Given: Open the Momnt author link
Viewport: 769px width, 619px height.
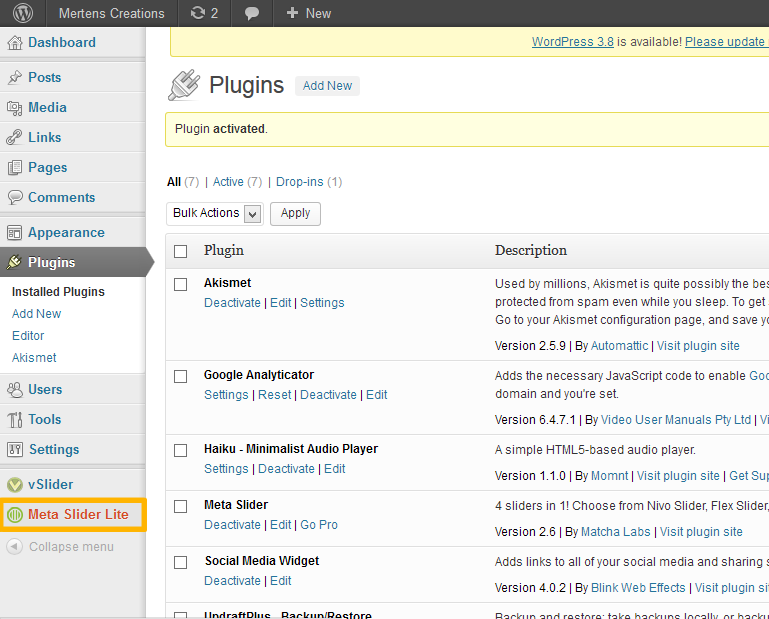Looking at the screenshot, I should click(610, 476).
